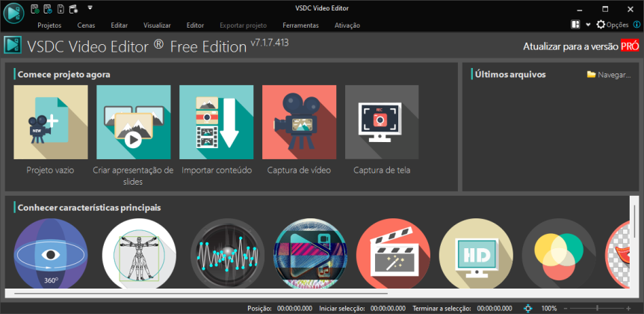Viewport: 644px width, 314px height.
Task: Open the Projetos menu
Action: tap(49, 25)
